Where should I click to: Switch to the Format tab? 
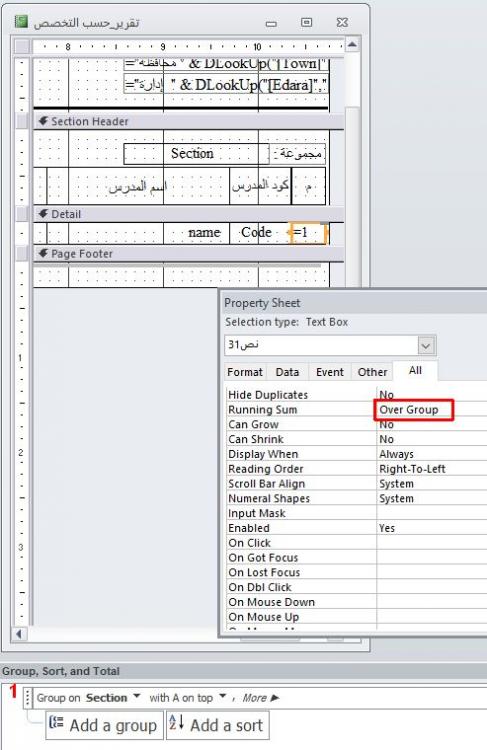pyautogui.click(x=245, y=372)
